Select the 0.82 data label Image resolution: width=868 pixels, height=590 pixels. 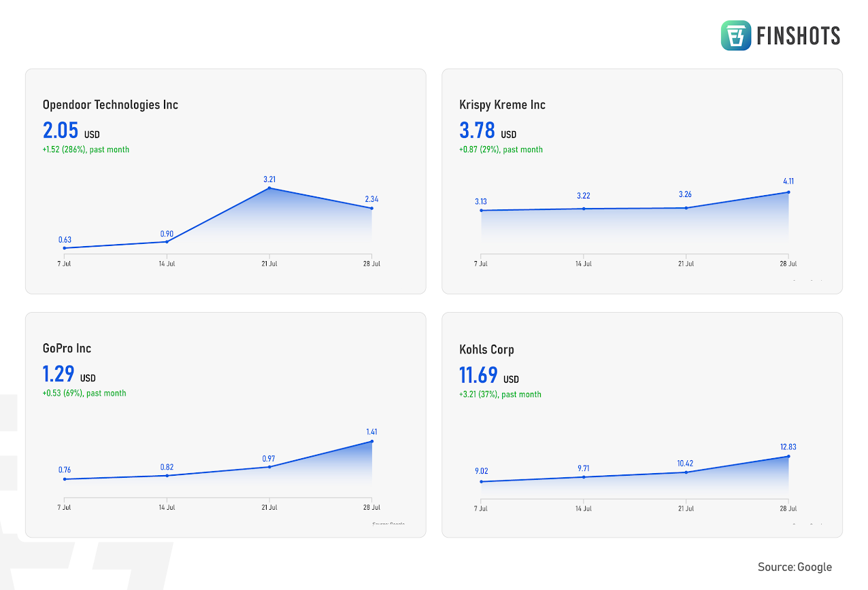click(167, 467)
